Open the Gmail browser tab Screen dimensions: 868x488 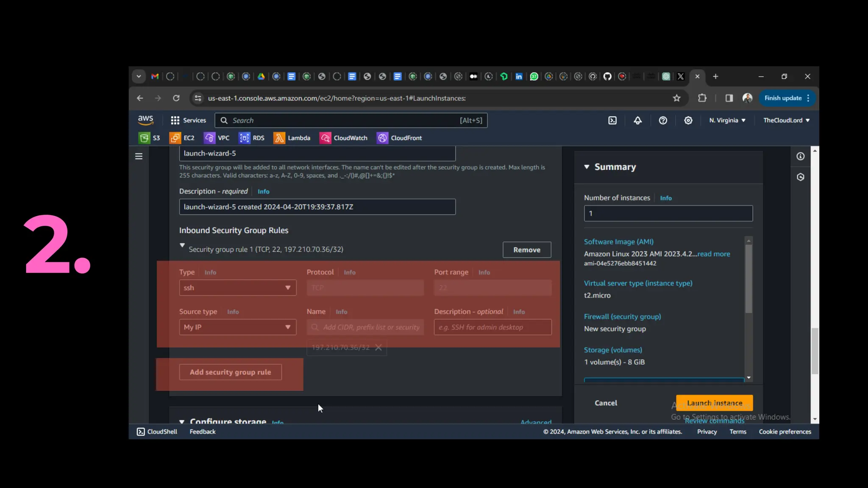(155, 77)
